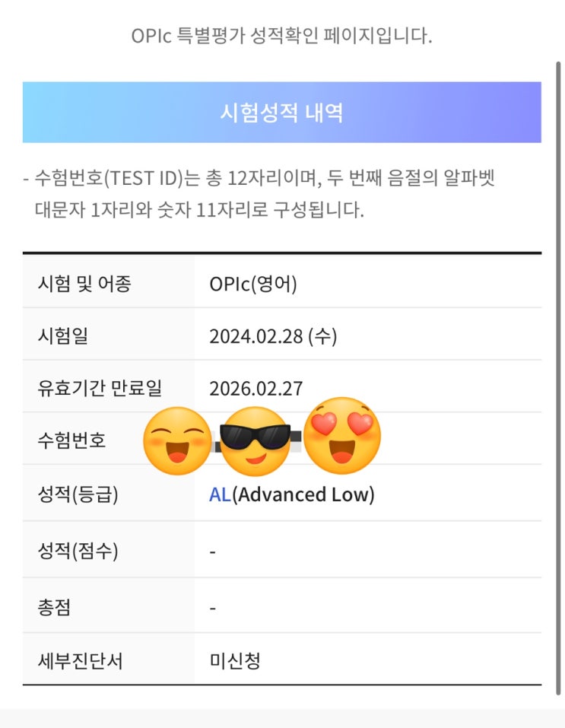Click the 시험 및 어종 row label
Viewport: 565px width, 728px height.
tap(84, 284)
